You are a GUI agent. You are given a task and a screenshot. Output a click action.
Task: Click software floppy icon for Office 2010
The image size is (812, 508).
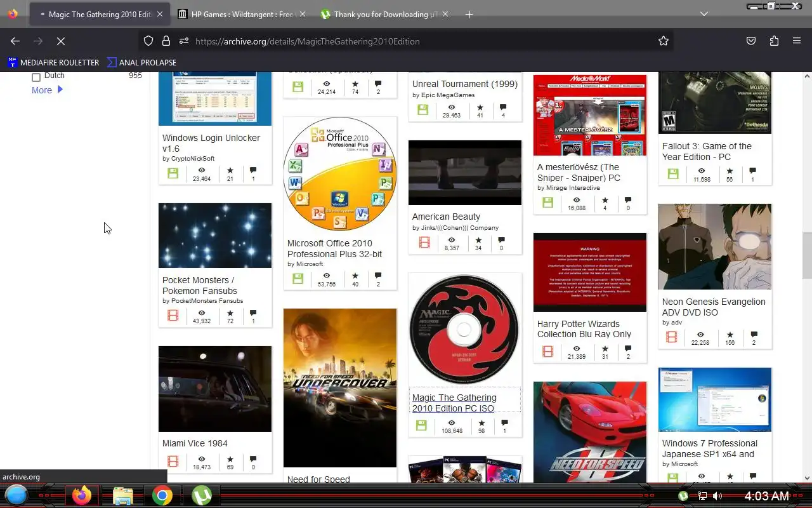(298, 279)
